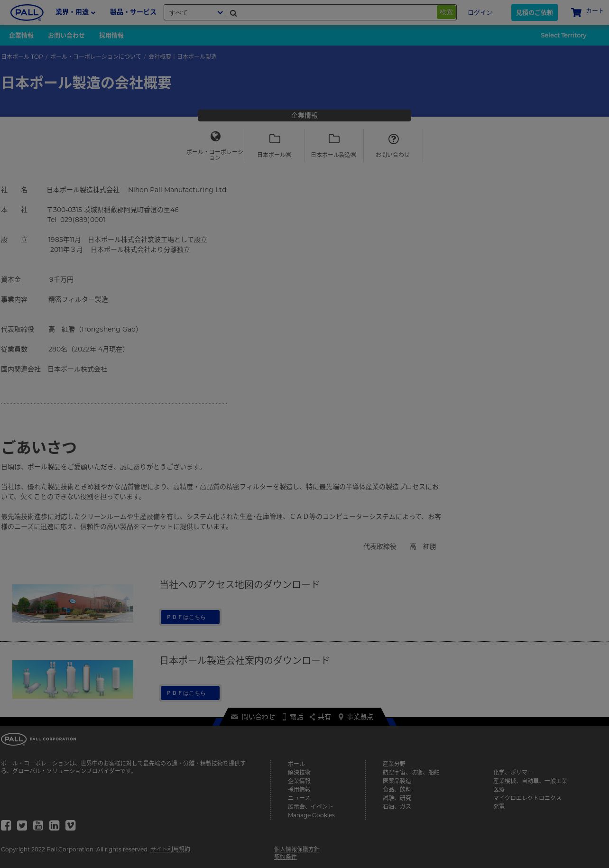This screenshot has height=868, width=609.
Task: Open the Vimeo icon in footer
Action: [x=70, y=825]
